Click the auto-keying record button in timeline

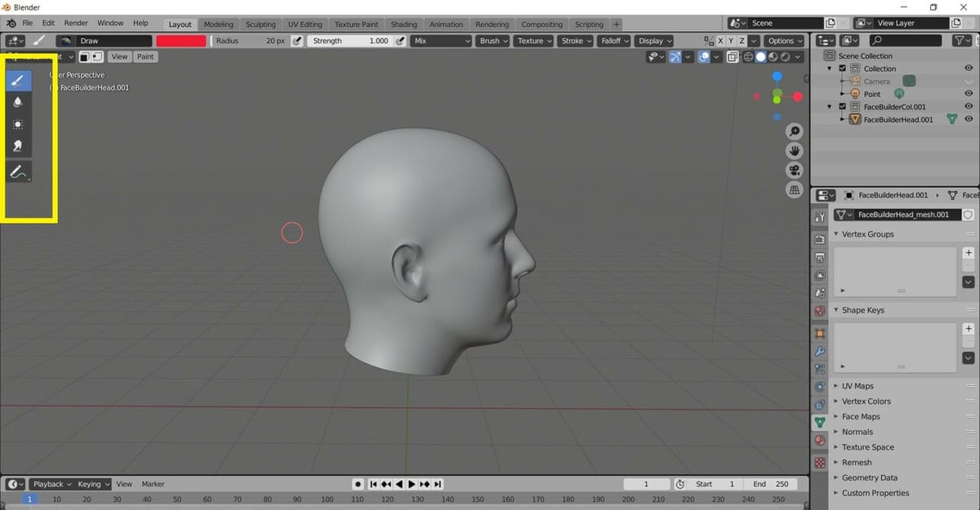[358, 484]
